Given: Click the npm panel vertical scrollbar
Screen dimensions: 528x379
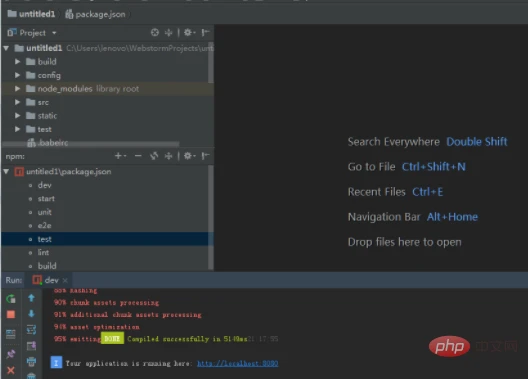Looking at the screenshot, I should [211, 217].
